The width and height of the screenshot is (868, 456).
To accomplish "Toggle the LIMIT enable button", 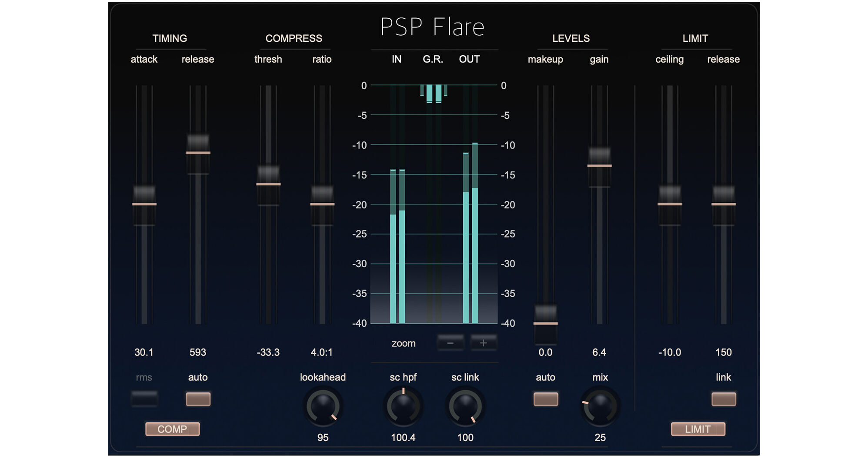I will click(698, 429).
